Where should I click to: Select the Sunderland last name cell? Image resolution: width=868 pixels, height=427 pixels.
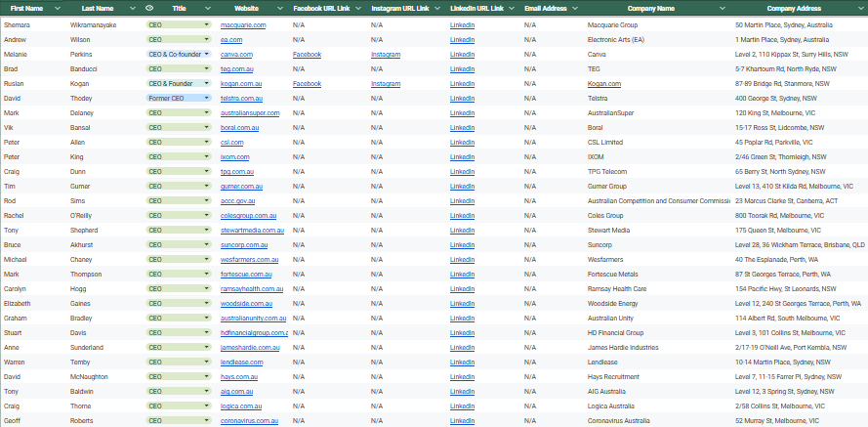pyautogui.click(x=86, y=347)
